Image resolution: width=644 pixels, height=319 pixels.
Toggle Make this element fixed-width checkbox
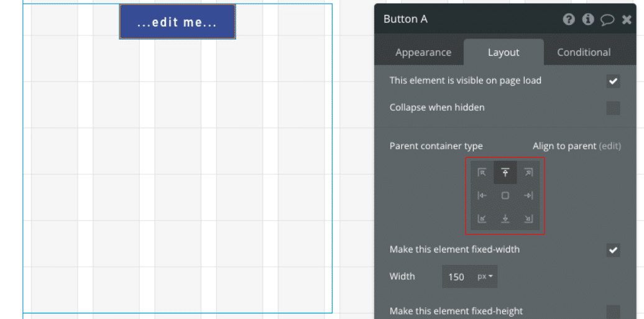coord(613,250)
